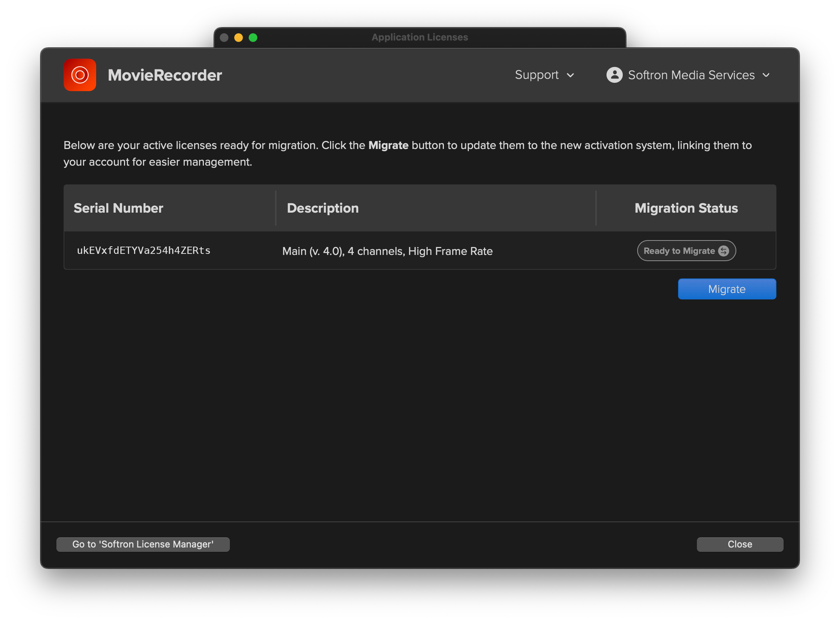Click the Migration Status column header
This screenshot has height=622, width=840.
click(x=686, y=208)
